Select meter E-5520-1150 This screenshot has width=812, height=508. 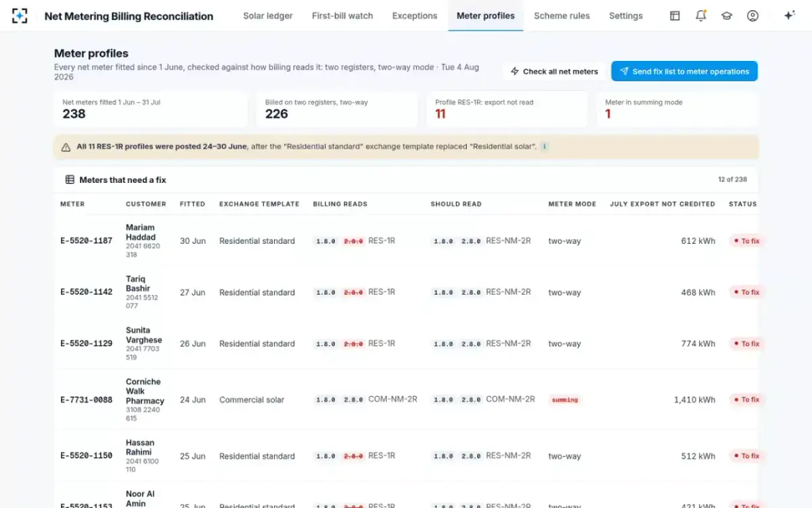coord(87,456)
